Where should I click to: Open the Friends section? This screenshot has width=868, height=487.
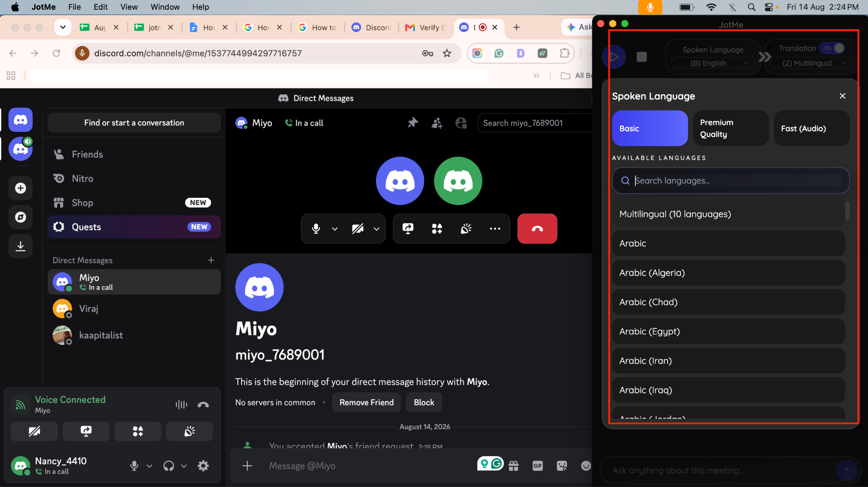[x=134, y=154]
